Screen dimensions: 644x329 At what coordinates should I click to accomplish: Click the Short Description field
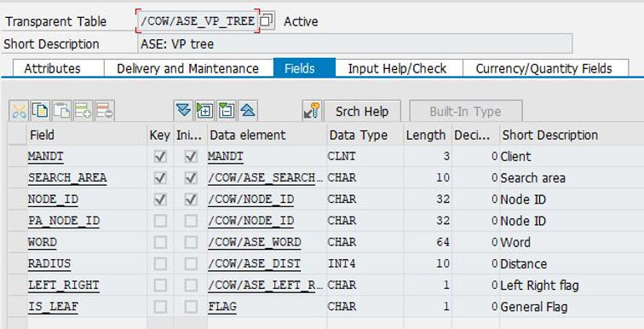click(x=354, y=44)
